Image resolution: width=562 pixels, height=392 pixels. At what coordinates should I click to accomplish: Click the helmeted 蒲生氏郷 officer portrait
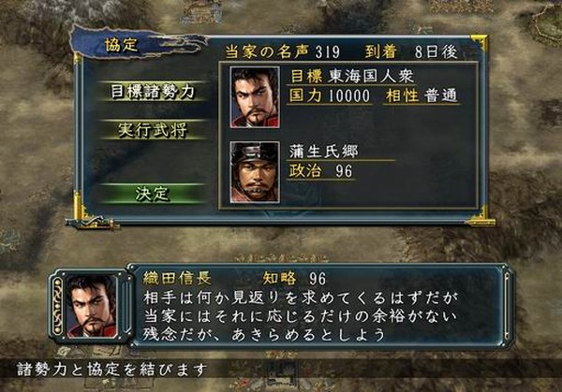click(255, 172)
